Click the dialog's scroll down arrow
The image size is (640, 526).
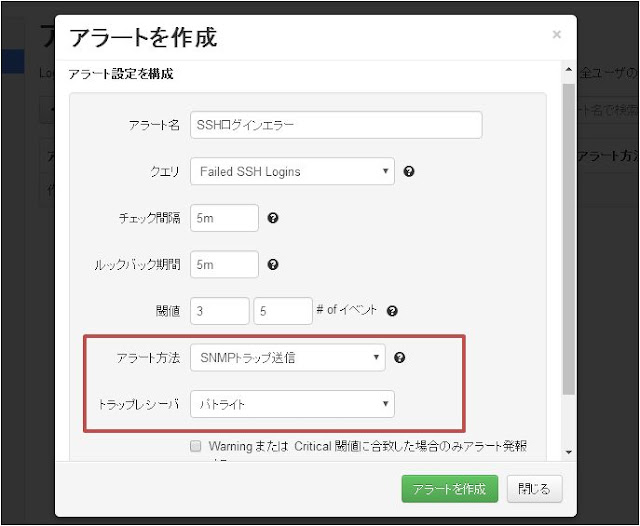point(569,452)
